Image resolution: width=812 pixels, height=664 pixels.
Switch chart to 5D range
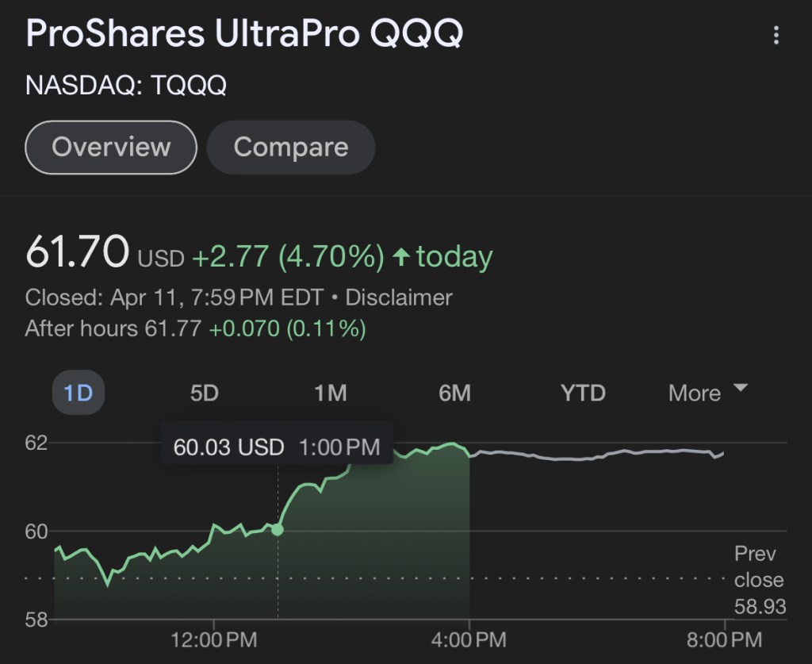pyautogui.click(x=204, y=393)
